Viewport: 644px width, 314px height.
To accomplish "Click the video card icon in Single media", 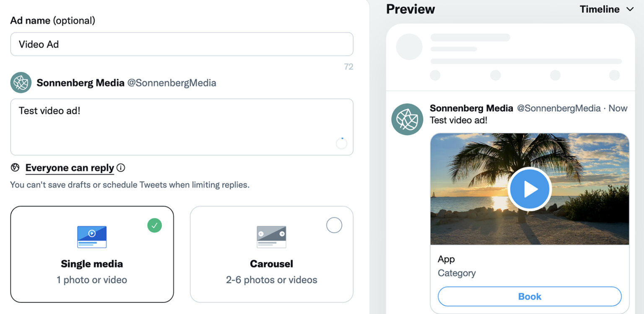I will point(91,237).
